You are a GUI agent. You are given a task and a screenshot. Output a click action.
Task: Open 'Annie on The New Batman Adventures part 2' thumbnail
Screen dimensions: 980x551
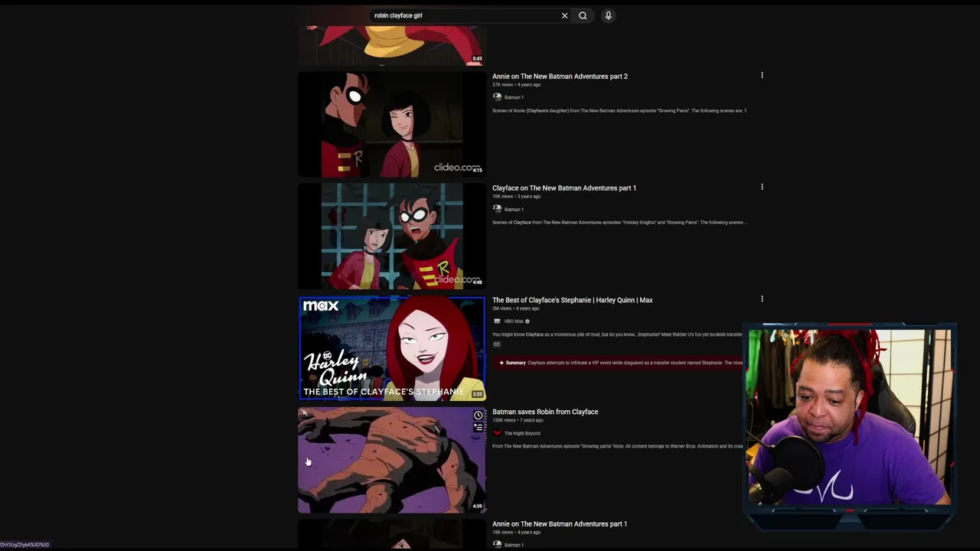click(391, 125)
